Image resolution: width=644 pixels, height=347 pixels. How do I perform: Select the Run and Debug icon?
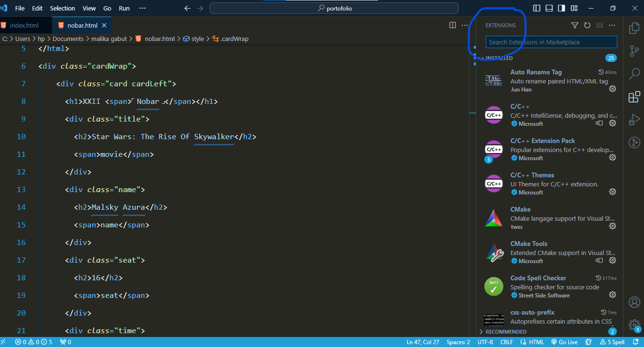[634, 120]
